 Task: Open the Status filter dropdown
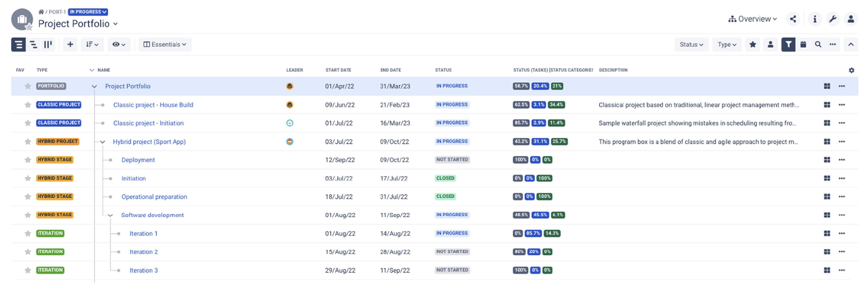coord(691,45)
